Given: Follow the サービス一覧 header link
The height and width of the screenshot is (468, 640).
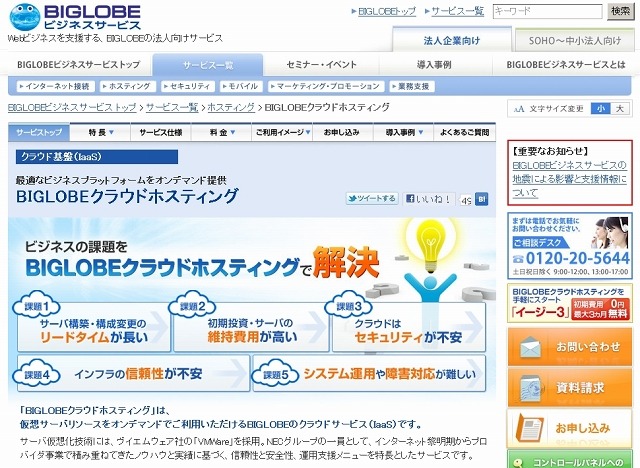Looking at the screenshot, I should (x=458, y=11).
